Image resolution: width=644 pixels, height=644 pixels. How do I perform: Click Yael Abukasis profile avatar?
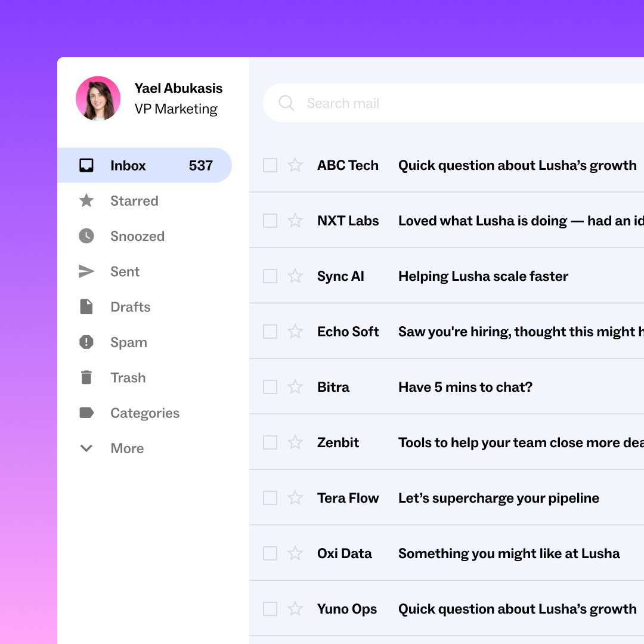[x=98, y=98]
